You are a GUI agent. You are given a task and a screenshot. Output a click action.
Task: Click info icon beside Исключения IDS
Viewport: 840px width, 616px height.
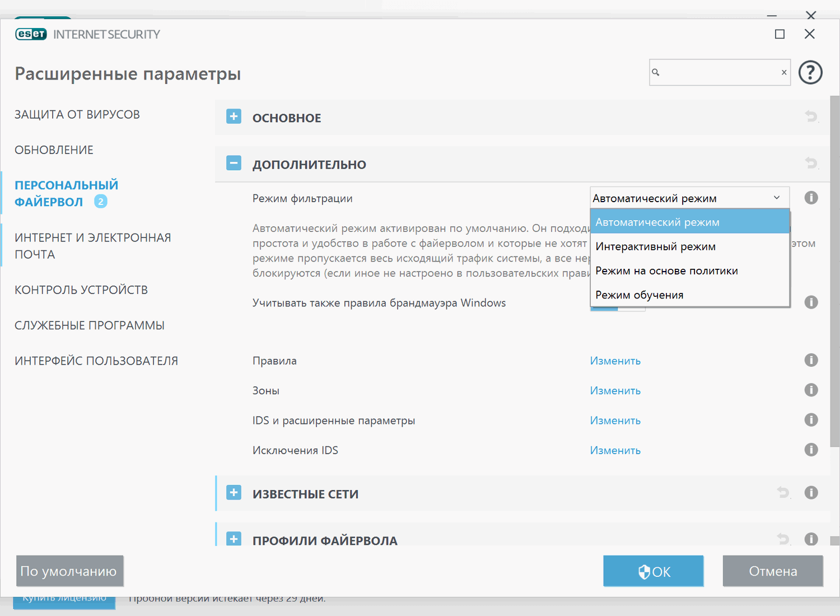811,449
